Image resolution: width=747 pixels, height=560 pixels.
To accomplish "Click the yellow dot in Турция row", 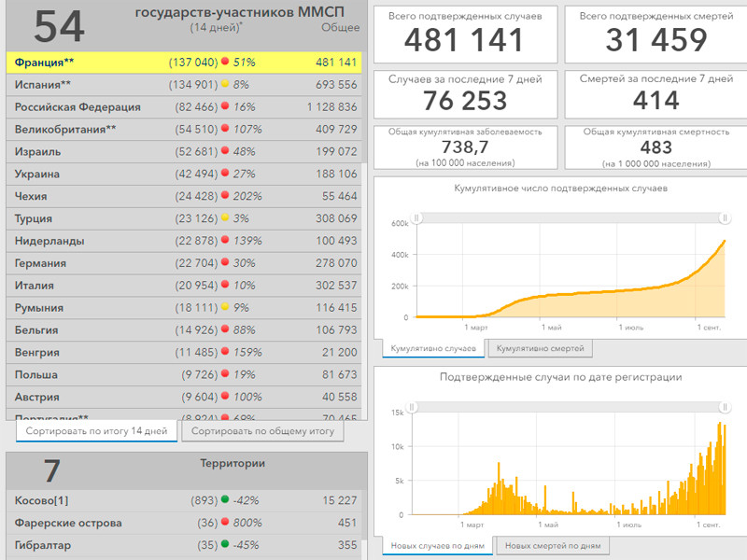I will 225,219.
